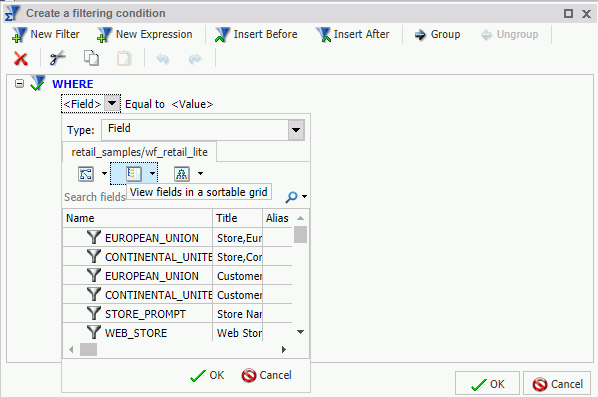Image resolution: width=598 pixels, height=397 pixels.
Task: Select the WHERE clause label
Action: (x=73, y=84)
